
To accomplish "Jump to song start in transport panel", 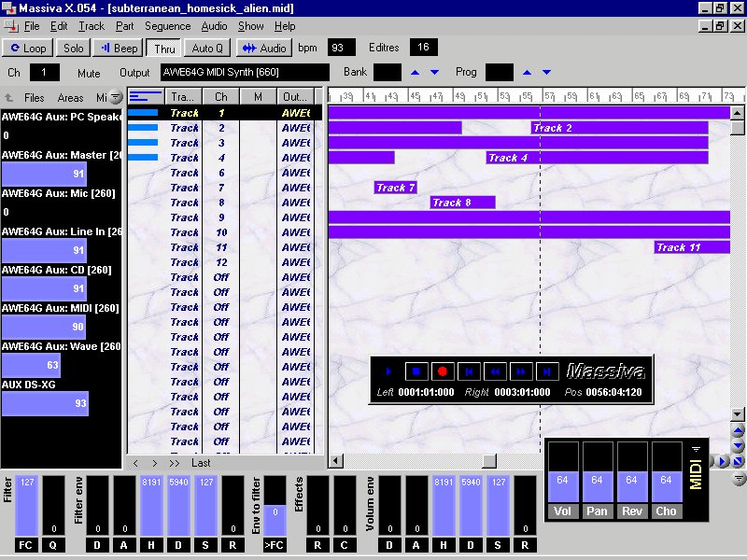I will click(x=469, y=371).
